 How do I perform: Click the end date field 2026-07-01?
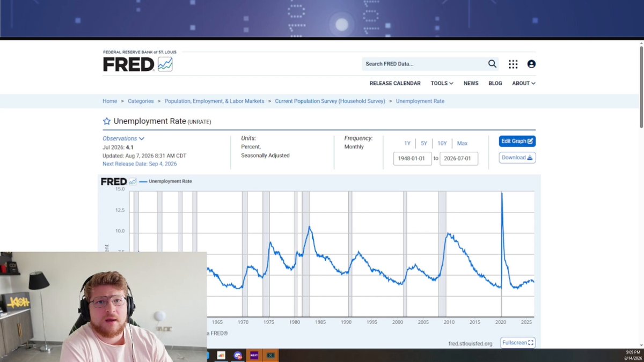point(459,158)
